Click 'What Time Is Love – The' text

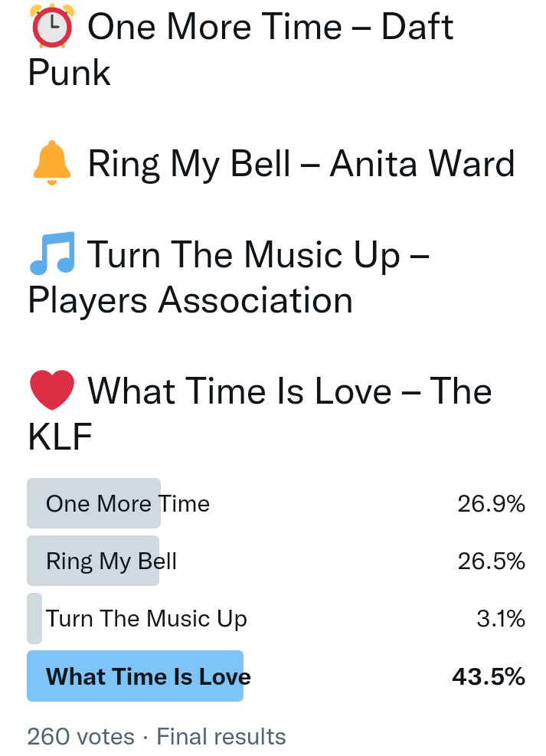click(x=289, y=391)
